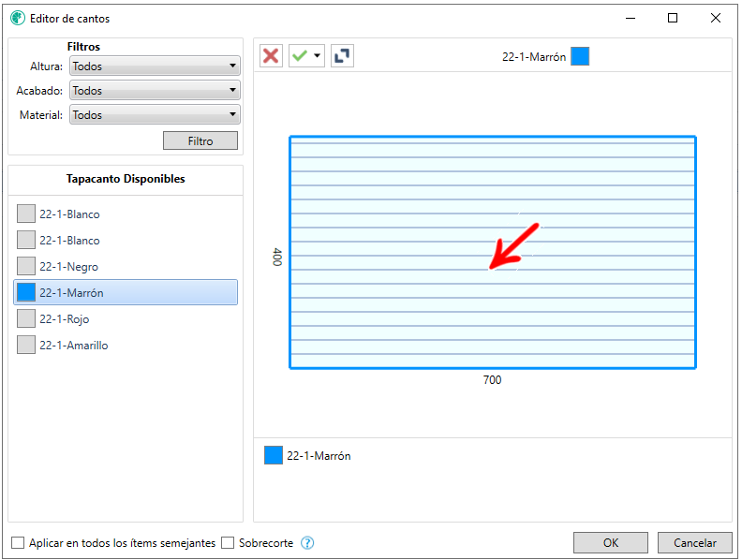Select the 22-1-Rojo edge band
Image resolution: width=742 pixels, height=560 pixels.
(x=126, y=318)
